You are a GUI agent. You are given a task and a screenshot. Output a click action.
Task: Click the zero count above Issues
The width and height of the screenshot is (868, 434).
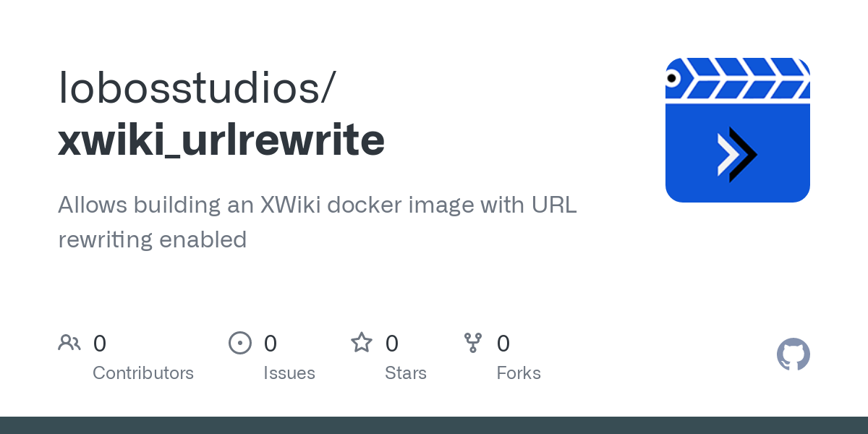pyautogui.click(x=271, y=343)
